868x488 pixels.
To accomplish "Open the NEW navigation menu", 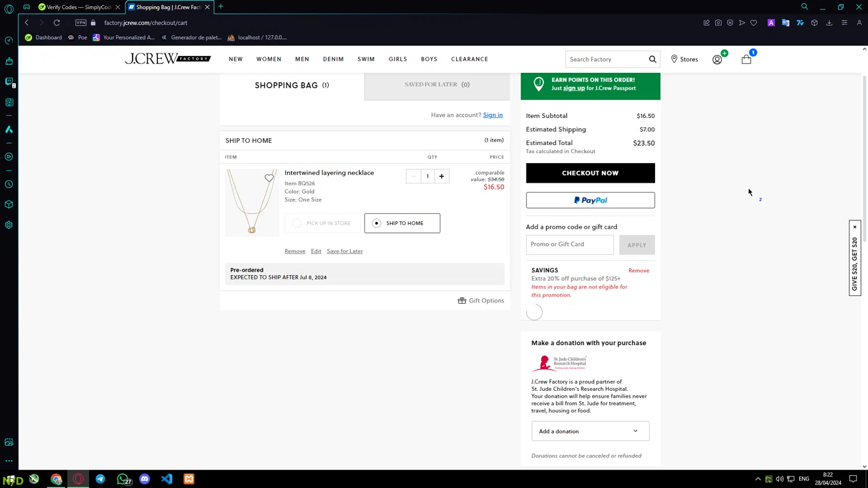I will click(236, 59).
